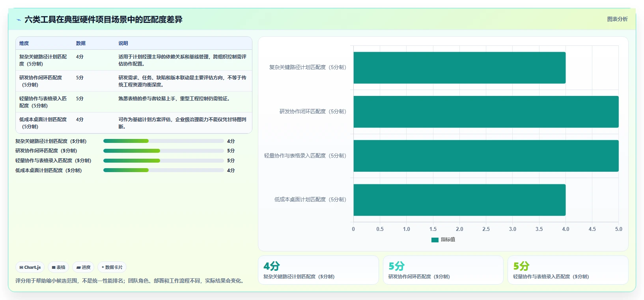The height and width of the screenshot is (300, 644).
Task: Click the 进度 chip
Action: pos(83,267)
